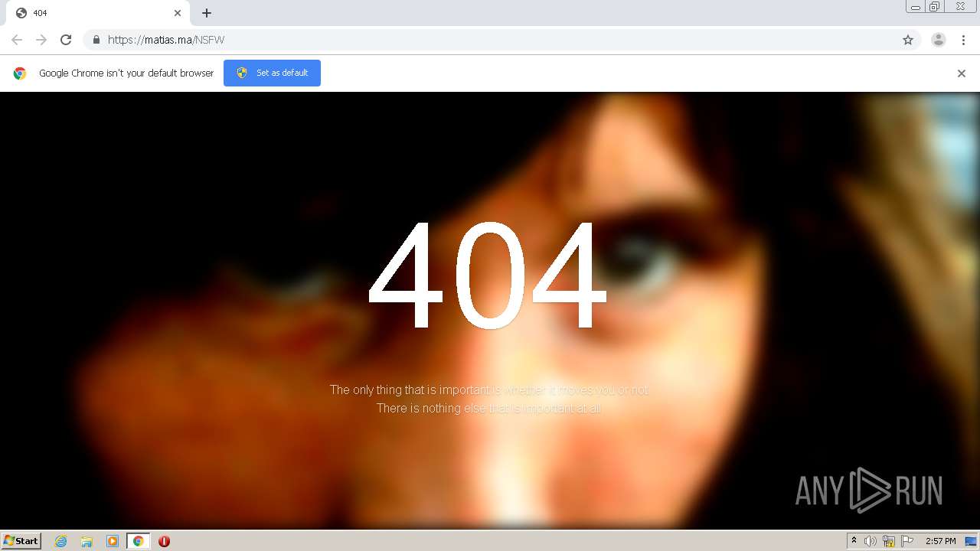Screen dimensions: 980x551
Task: Restore down the Chrome window
Action: 935,7
